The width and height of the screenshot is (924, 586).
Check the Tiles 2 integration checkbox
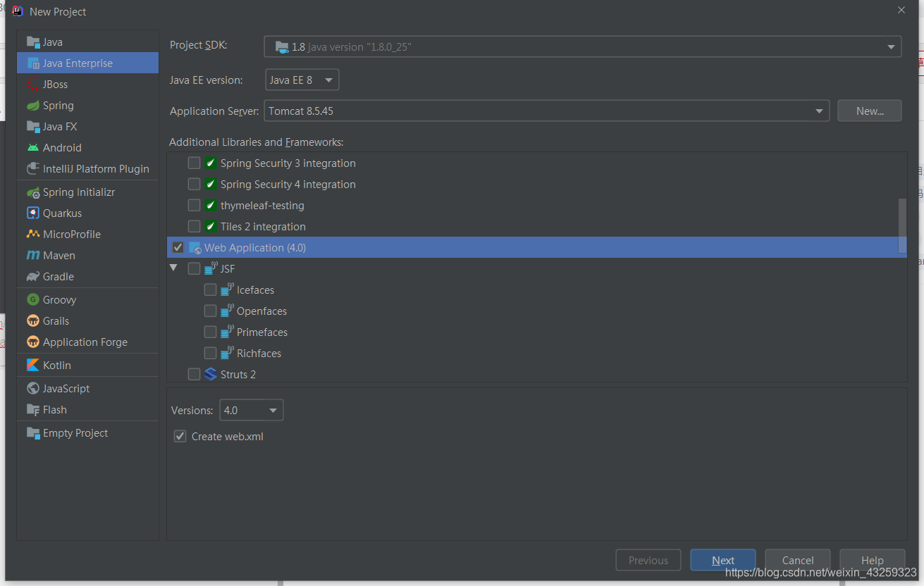click(194, 227)
